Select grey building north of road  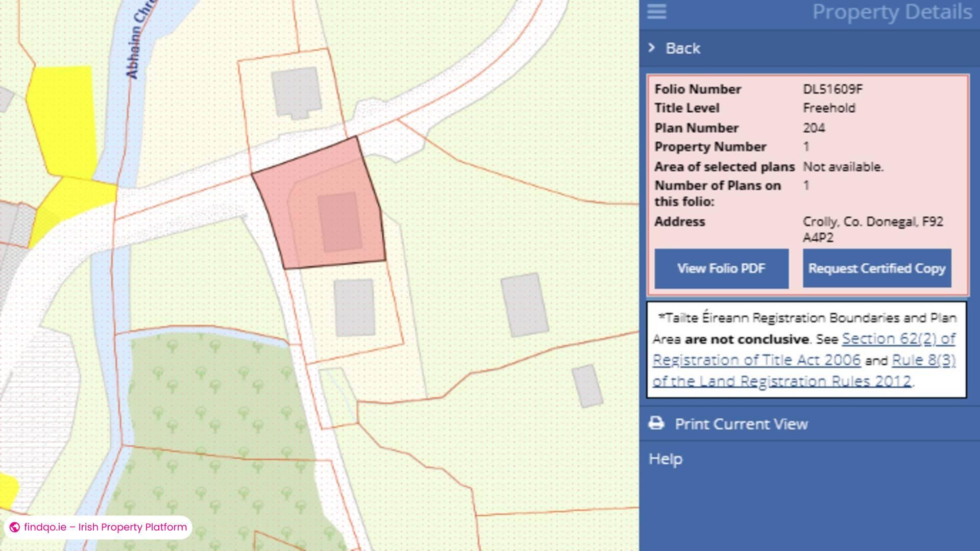coord(296,92)
